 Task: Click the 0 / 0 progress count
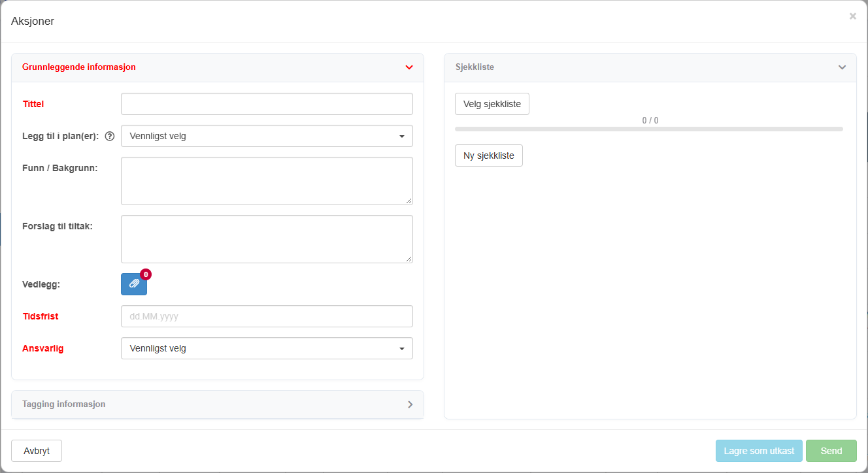click(650, 120)
